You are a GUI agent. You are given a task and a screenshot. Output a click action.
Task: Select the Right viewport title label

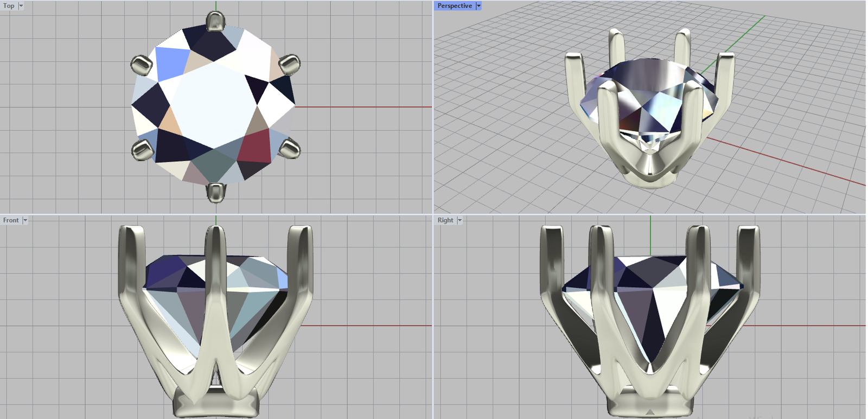(445, 220)
